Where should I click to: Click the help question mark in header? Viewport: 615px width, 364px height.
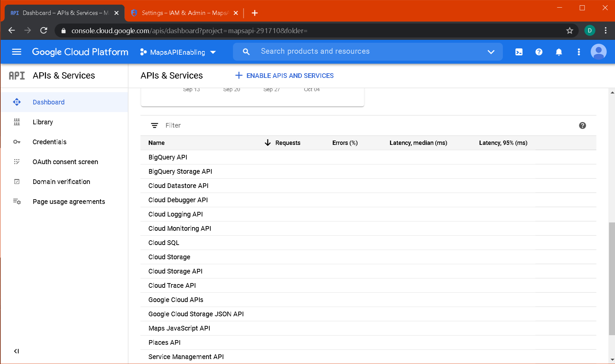coord(539,52)
